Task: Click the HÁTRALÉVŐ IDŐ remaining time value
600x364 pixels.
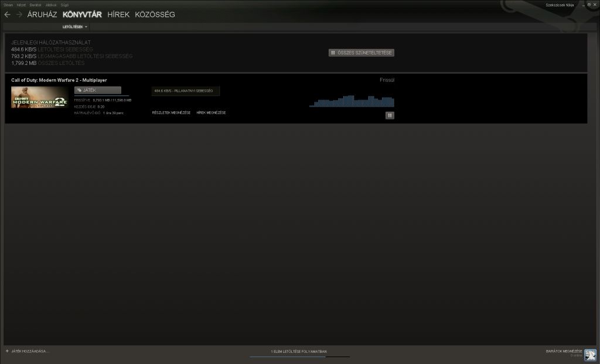Action: tap(113, 113)
